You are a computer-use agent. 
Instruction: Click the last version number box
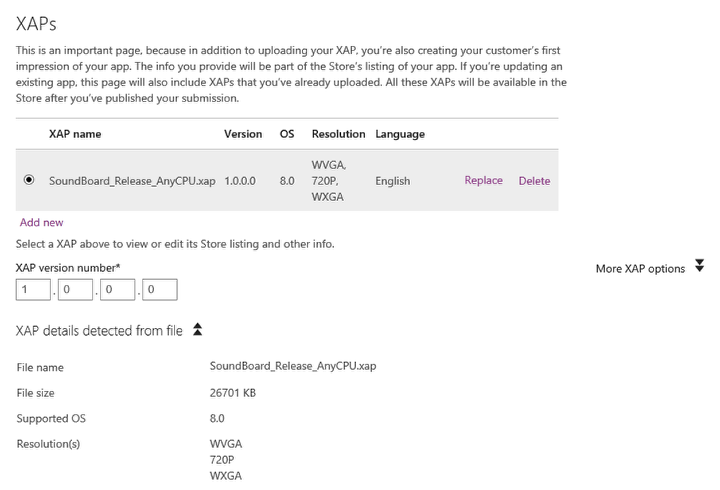pos(159,290)
